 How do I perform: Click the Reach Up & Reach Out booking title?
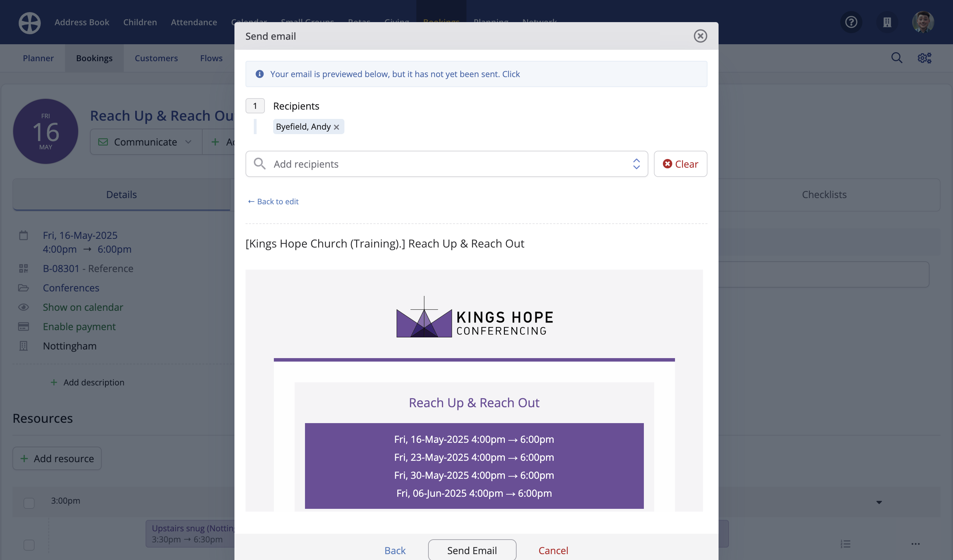point(162,116)
